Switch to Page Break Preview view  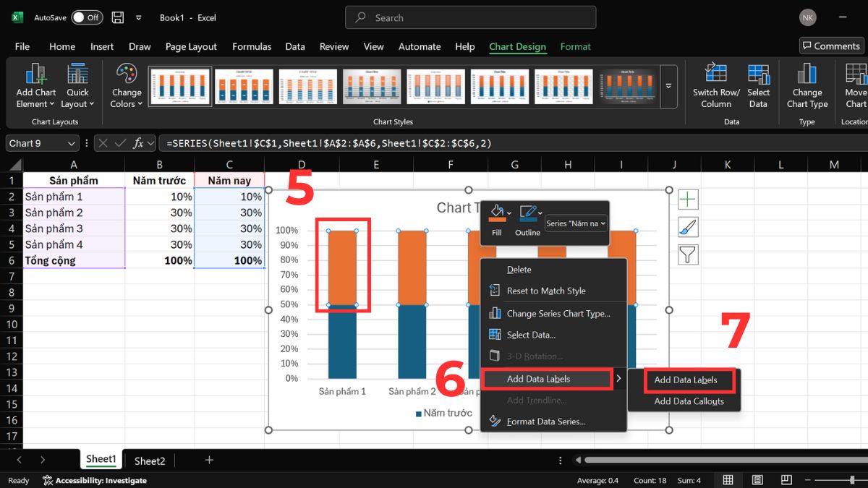[x=786, y=480]
